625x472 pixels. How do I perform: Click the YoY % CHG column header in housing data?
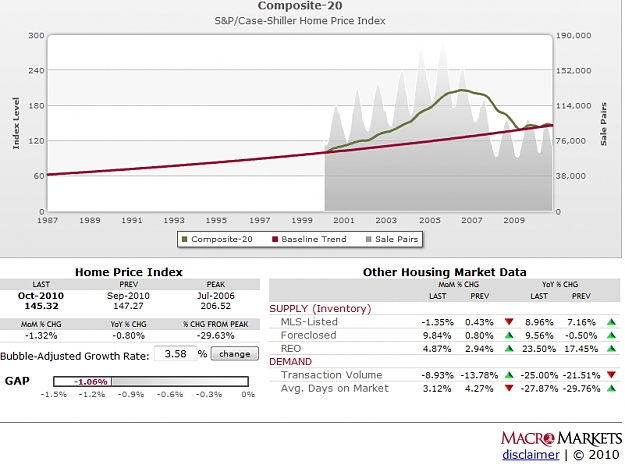[560, 285]
